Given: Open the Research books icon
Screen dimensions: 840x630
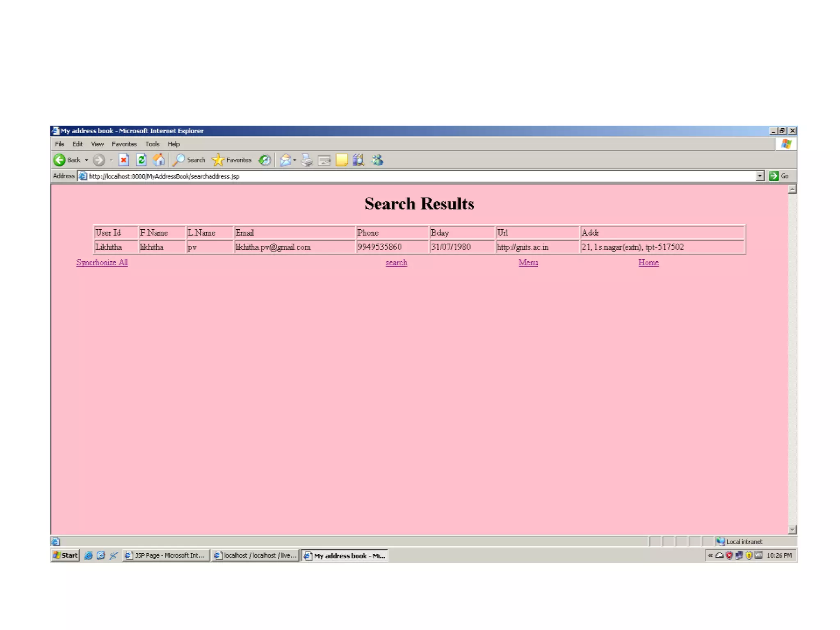Looking at the screenshot, I should click(358, 160).
